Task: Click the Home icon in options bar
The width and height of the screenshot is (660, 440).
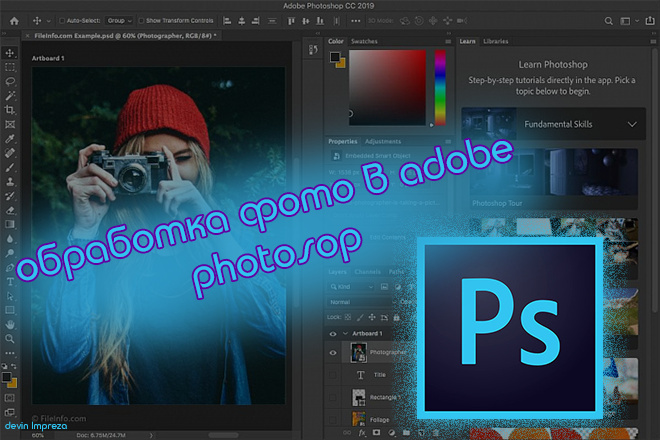Action: click(14, 21)
